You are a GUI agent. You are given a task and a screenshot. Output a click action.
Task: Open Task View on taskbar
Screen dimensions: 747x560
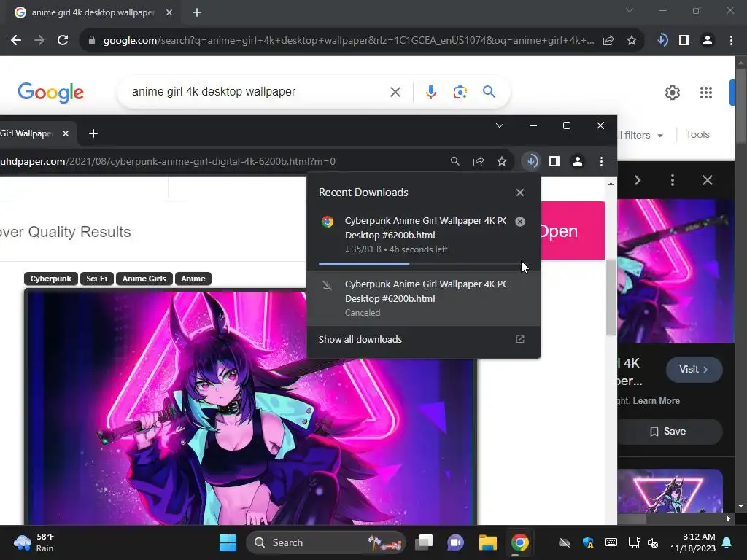[424, 542]
